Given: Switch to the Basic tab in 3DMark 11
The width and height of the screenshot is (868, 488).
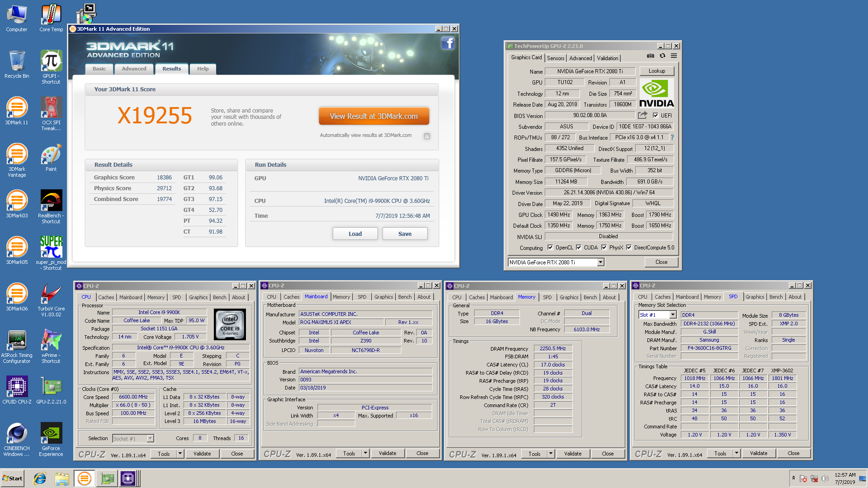Looking at the screenshot, I should (x=99, y=69).
